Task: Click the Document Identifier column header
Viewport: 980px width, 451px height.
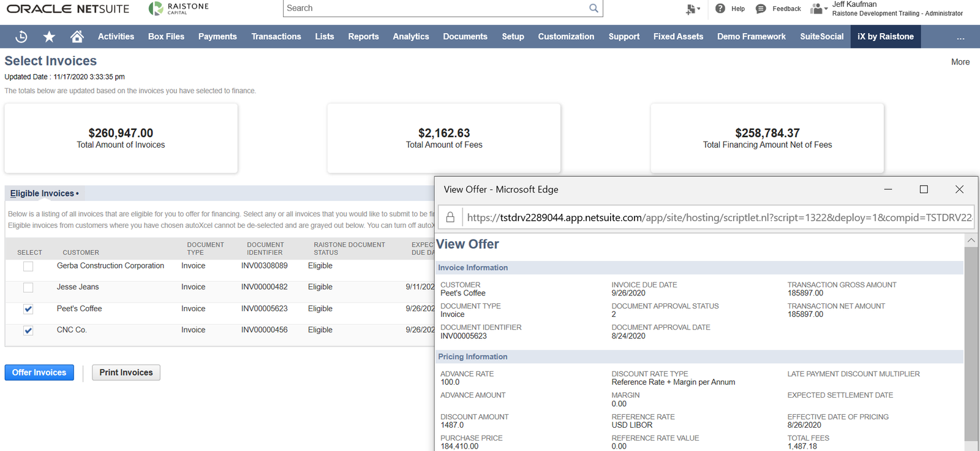Action: (265, 248)
